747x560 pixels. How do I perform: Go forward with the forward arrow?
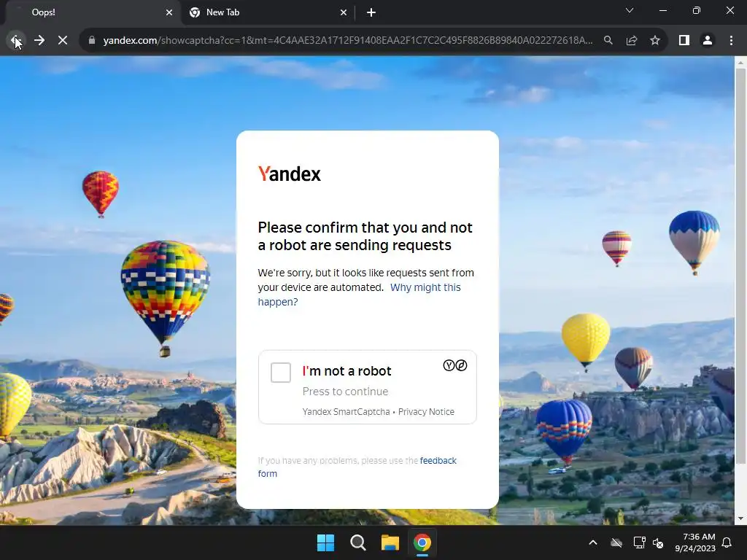coord(39,41)
